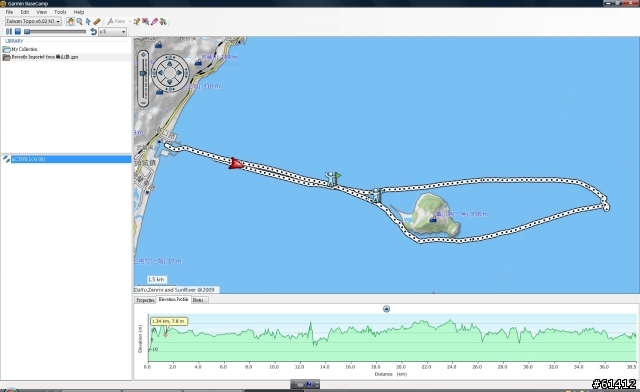Pause the track playback
640x392 pixels.
pyautogui.click(x=9, y=31)
